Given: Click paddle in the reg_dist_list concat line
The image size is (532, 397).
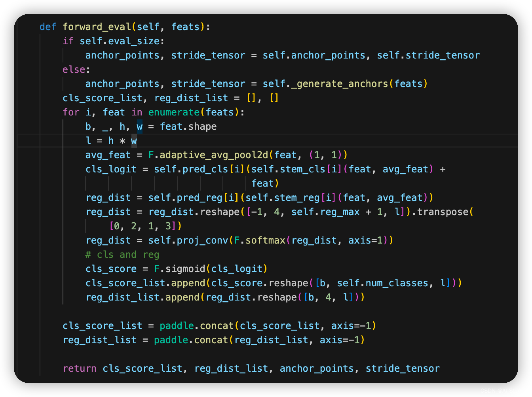Looking at the screenshot, I should [x=171, y=340].
